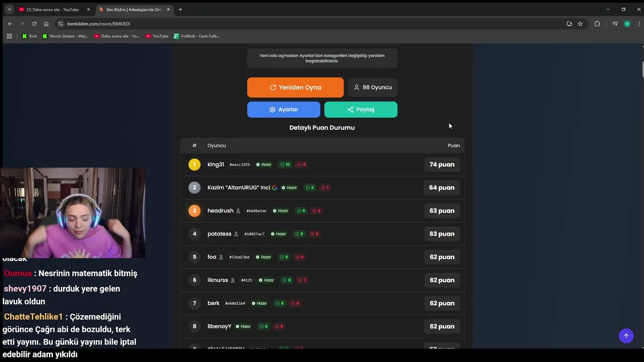Click the #bb88a1de ID tag for headrush

point(256,211)
